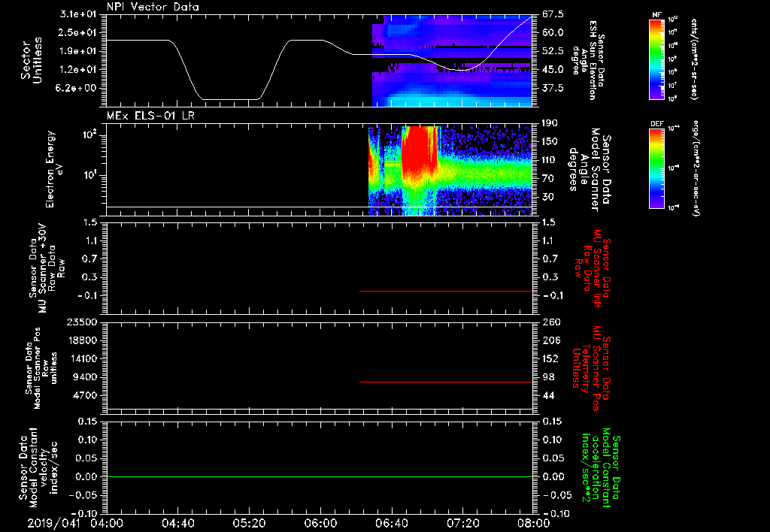This screenshot has width=770, height=532.
Task: Click the '260' telemetry tick label
Action: point(550,322)
